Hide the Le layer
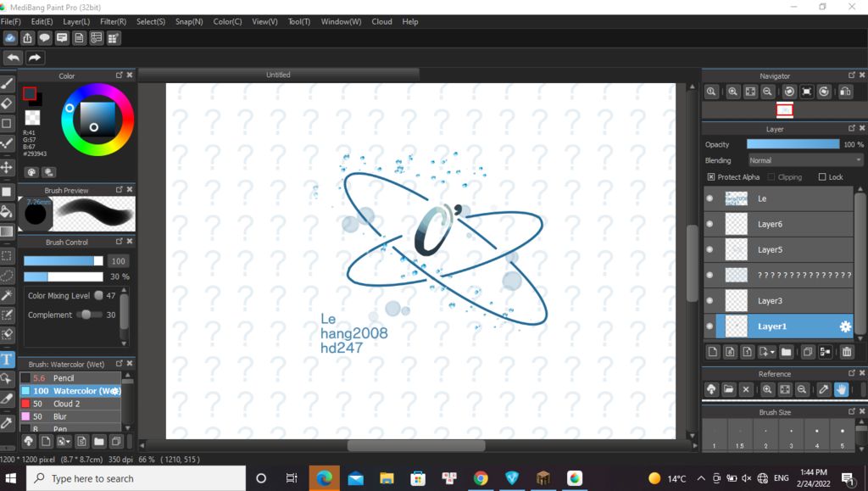The height and width of the screenshot is (491, 868). (x=709, y=198)
